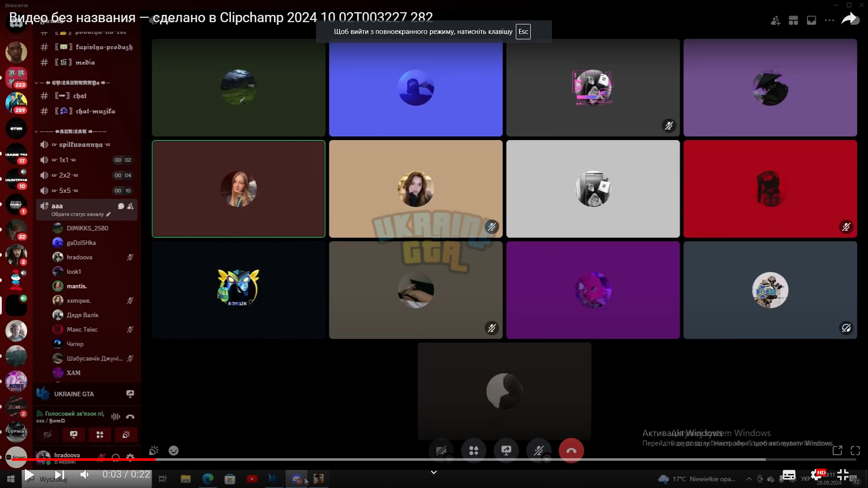
Task: Show hidden system tray icons
Action: point(749,479)
